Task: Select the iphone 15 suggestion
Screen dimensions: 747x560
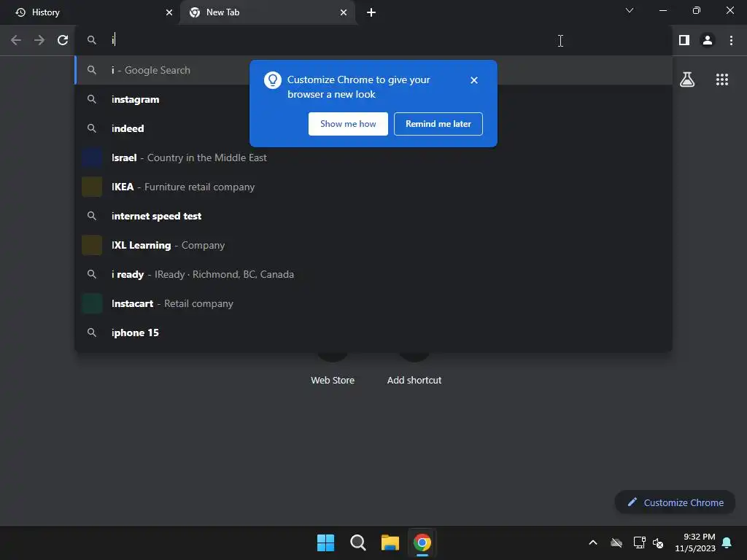Action: 373,332
